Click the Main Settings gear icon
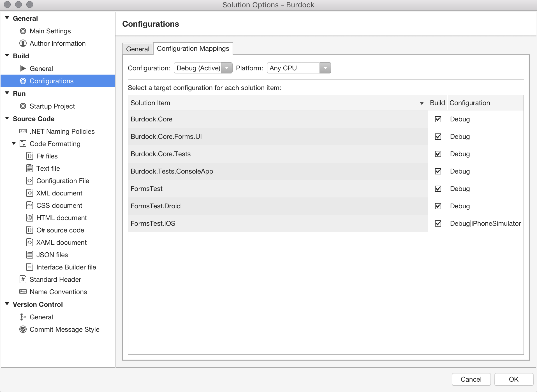Viewport: 537px width, 392px height. pyautogui.click(x=23, y=31)
